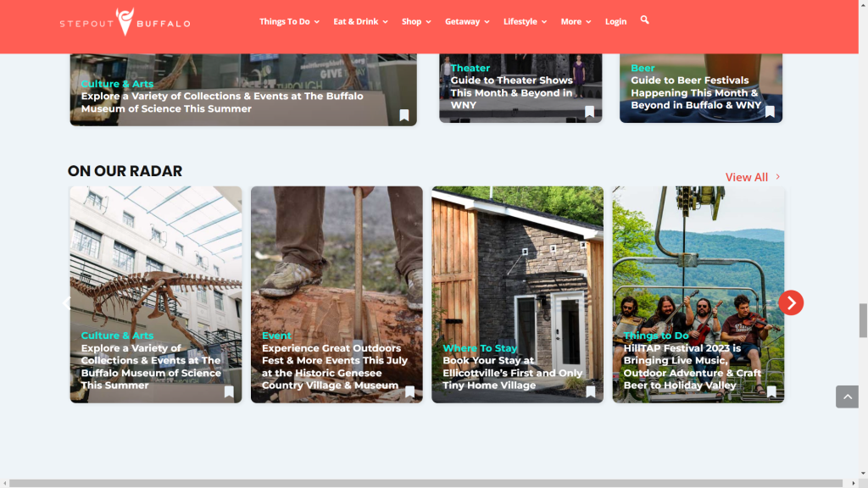
Task: Bookmark the Theater Shows guide card
Action: pyautogui.click(x=590, y=112)
